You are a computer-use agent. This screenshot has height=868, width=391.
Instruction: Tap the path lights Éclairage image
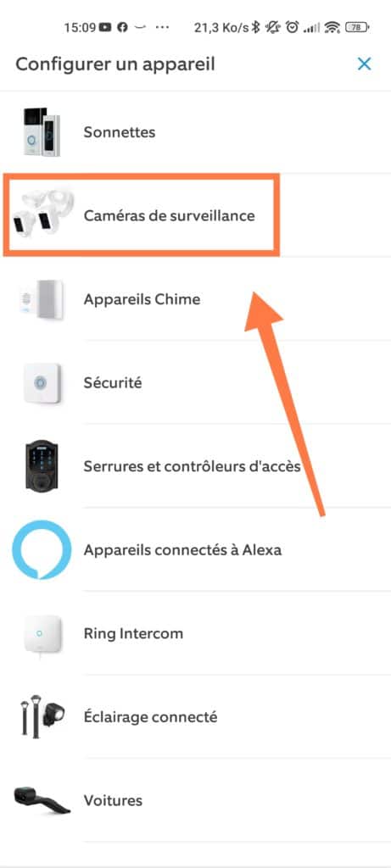[x=42, y=715]
